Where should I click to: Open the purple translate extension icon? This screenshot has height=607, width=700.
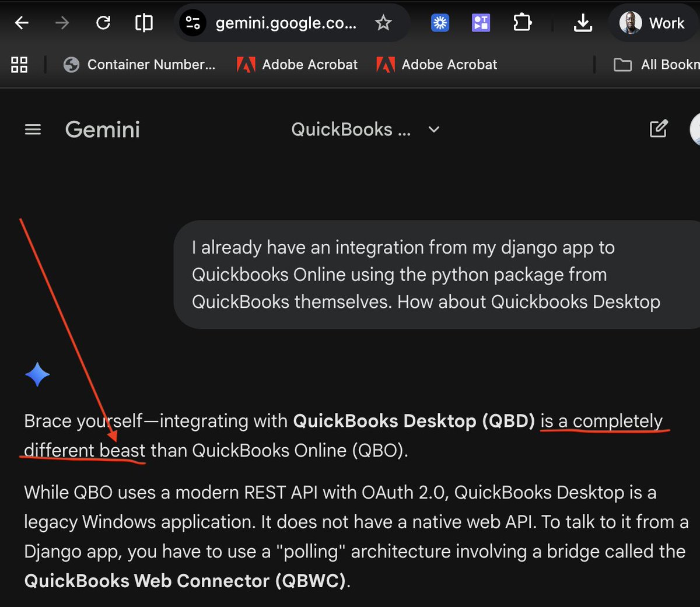coord(481,23)
